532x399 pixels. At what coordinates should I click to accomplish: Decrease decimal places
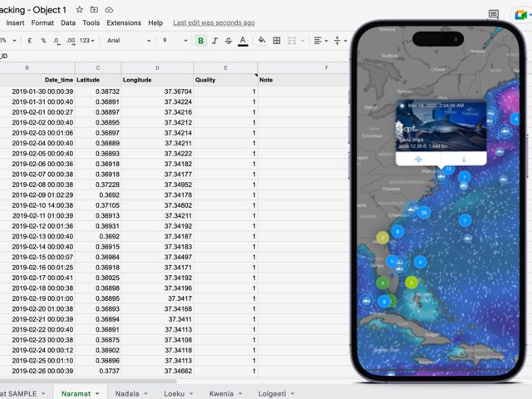click(x=57, y=41)
